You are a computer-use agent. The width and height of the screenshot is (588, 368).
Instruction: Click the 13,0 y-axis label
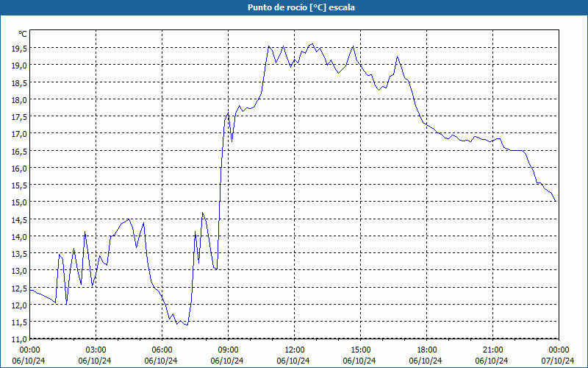point(19,271)
